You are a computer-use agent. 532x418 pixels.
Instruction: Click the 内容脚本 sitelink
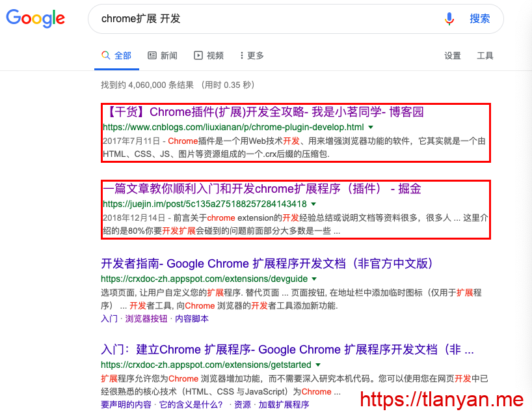[x=192, y=319]
